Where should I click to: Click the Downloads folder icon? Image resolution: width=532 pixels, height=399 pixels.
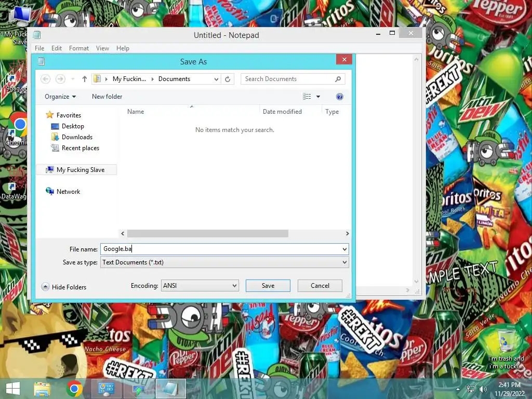pyautogui.click(x=55, y=137)
